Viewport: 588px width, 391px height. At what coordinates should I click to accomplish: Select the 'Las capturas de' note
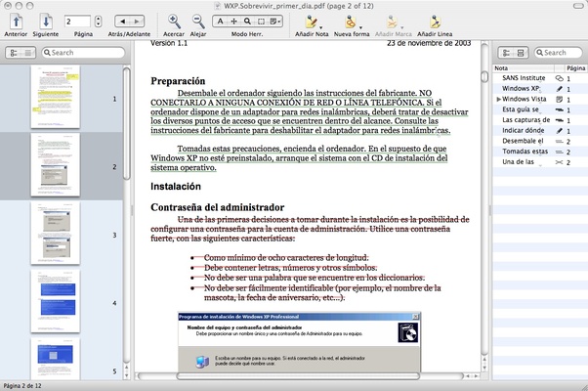click(540, 120)
